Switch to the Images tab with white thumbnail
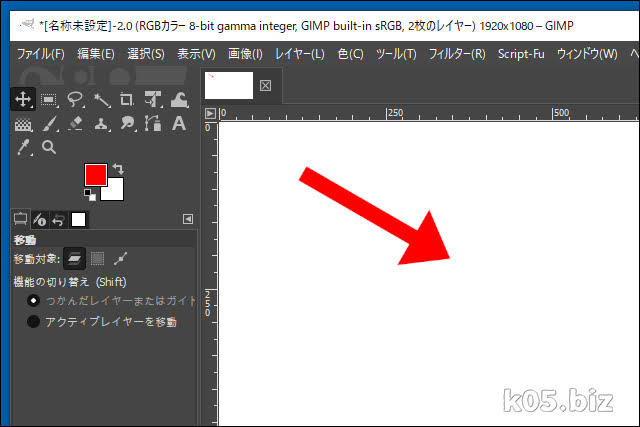 click(x=78, y=220)
